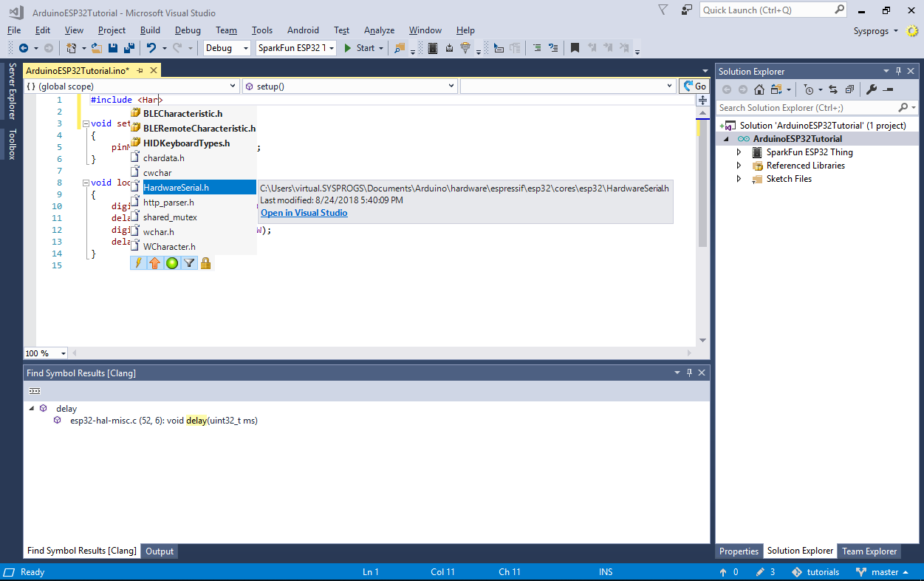This screenshot has height=581, width=924.
Task: Select BLECharacteristic.h suggestion
Action: pos(193,114)
